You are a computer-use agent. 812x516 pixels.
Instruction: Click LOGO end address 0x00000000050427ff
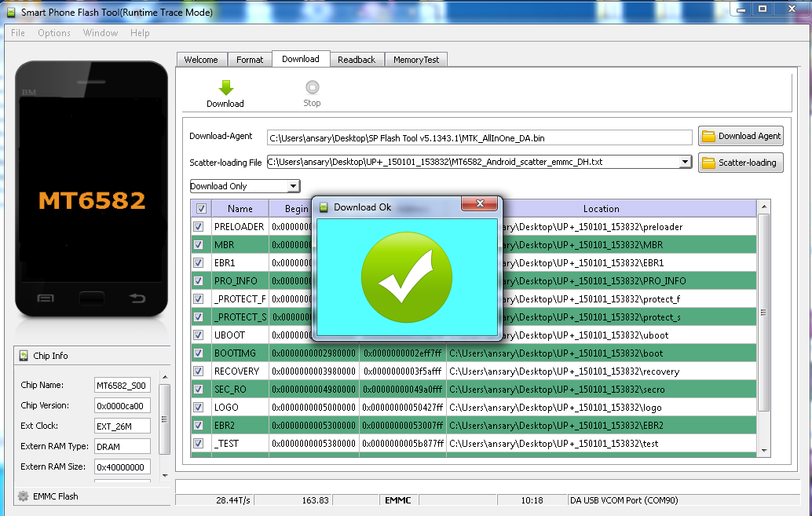(402, 408)
